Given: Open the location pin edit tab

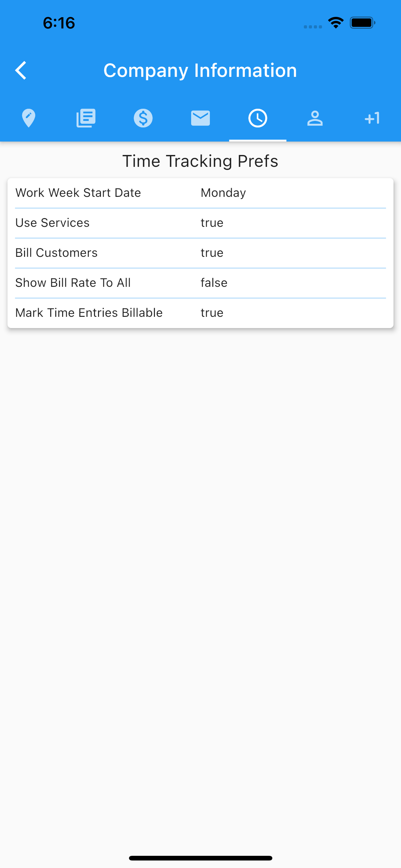Looking at the screenshot, I should click(29, 118).
